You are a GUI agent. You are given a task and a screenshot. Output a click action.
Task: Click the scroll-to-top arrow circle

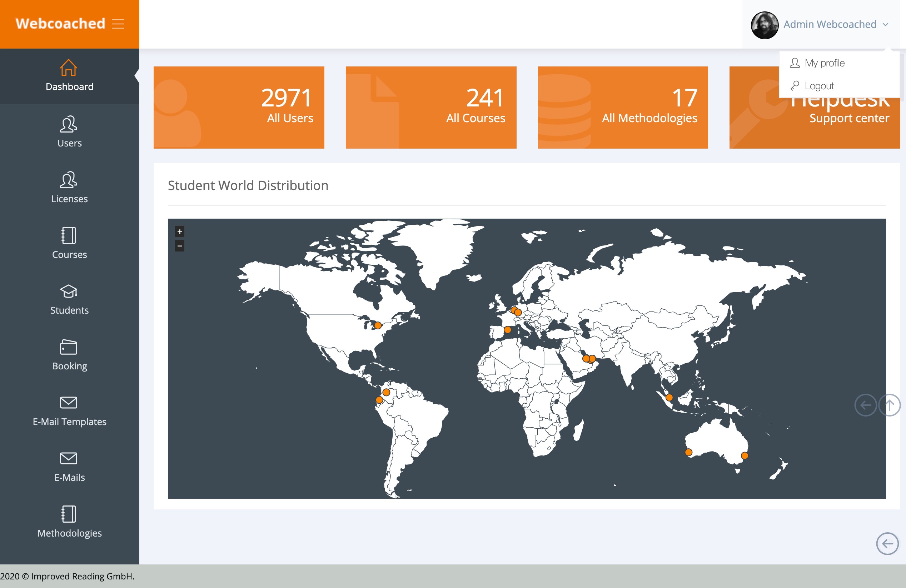coord(890,405)
